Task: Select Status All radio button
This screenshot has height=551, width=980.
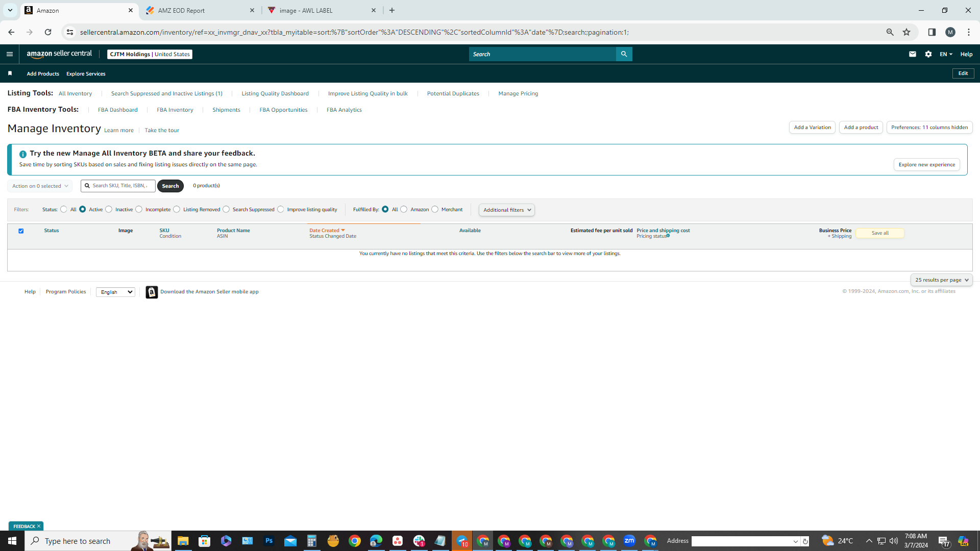Action: [64, 209]
